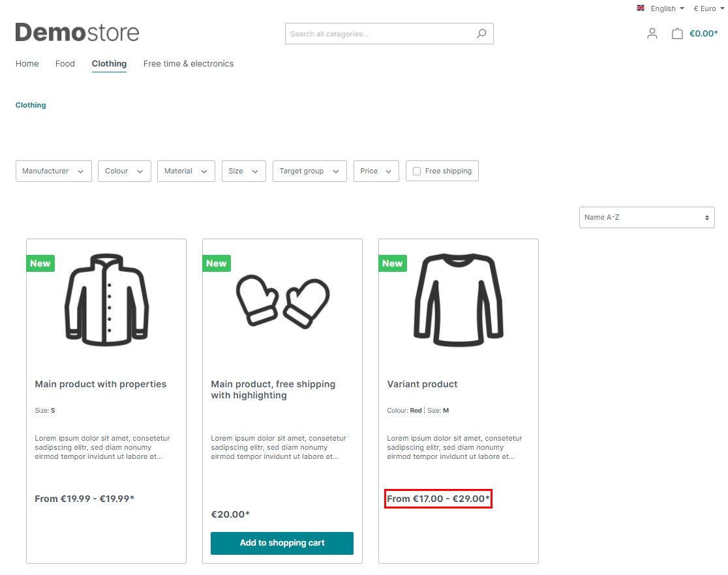The height and width of the screenshot is (575, 728).
Task: Open the Material filter dropdown
Action: (186, 171)
